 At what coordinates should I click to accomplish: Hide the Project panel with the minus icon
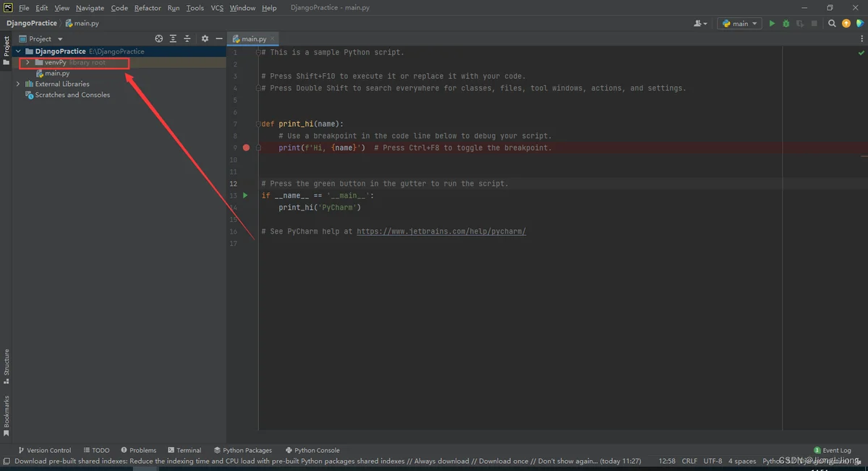(218, 38)
